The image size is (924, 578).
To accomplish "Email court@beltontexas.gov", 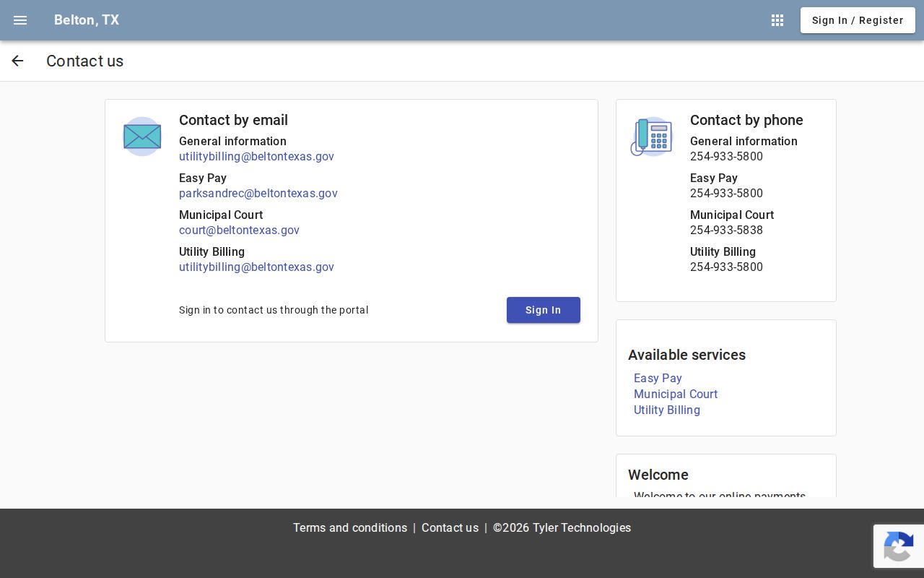I will pyautogui.click(x=239, y=230).
